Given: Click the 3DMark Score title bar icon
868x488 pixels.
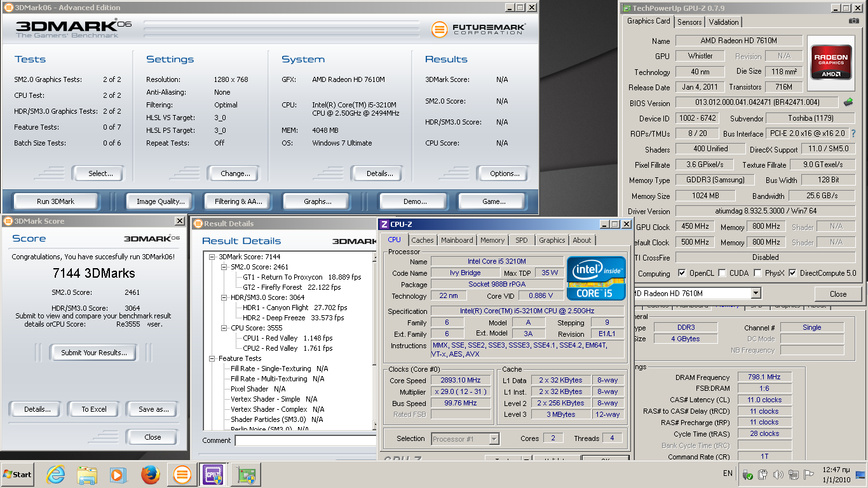Looking at the screenshot, I should [x=8, y=221].
